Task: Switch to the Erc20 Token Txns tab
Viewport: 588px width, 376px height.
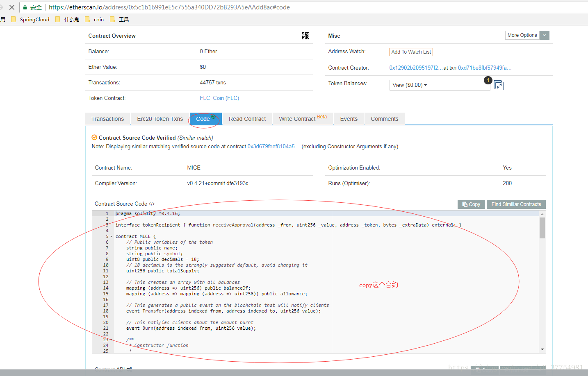Action: pyautogui.click(x=160, y=119)
